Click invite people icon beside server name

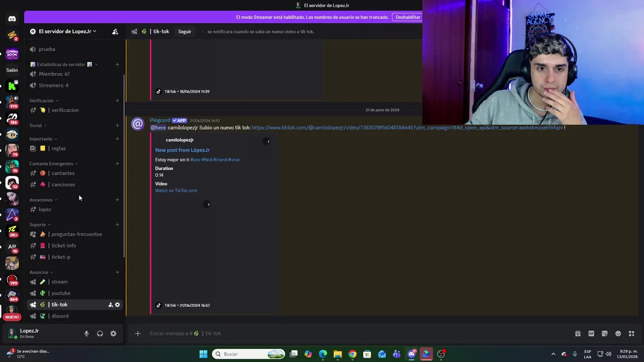click(115, 31)
